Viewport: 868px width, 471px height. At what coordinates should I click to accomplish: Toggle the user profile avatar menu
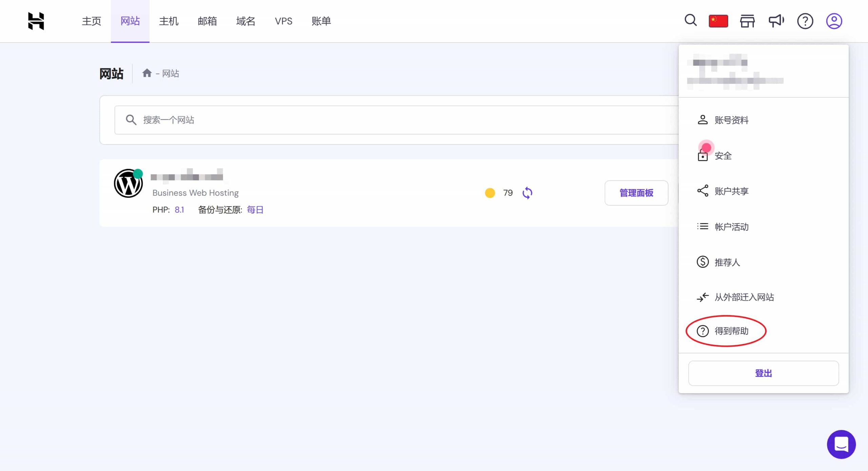[x=834, y=21]
